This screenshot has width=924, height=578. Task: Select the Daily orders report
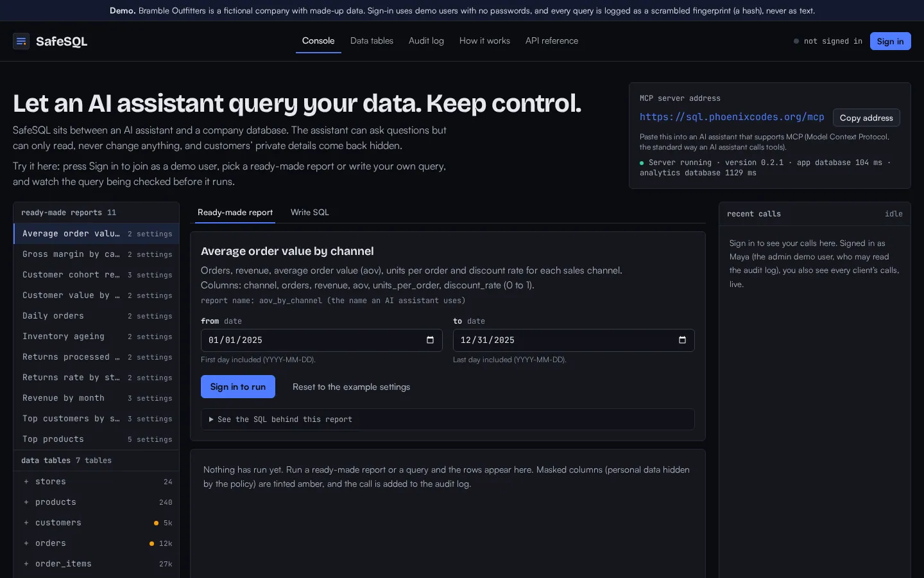tap(96, 316)
